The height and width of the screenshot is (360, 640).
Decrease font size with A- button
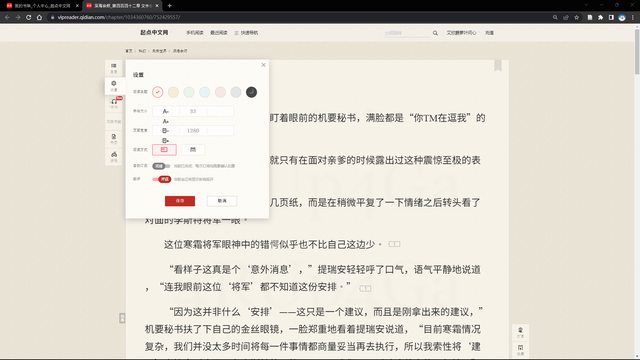(x=165, y=111)
